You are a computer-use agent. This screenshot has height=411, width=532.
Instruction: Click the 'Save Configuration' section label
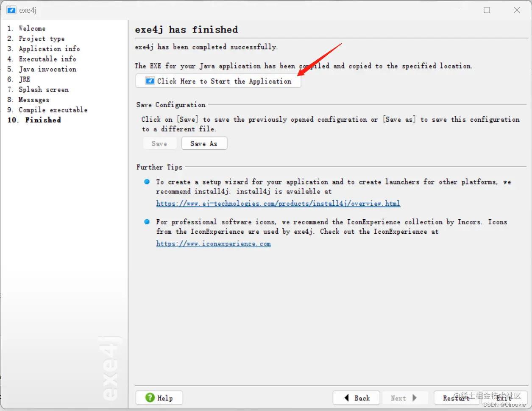coord(171,105)
